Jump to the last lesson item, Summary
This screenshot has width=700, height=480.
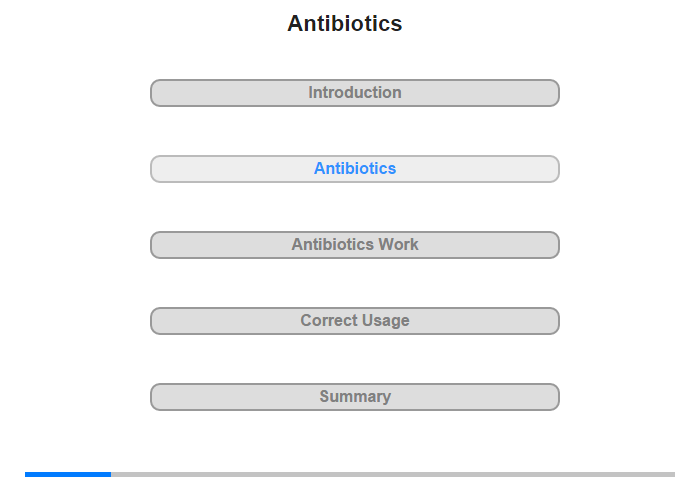tap(354, 397)
